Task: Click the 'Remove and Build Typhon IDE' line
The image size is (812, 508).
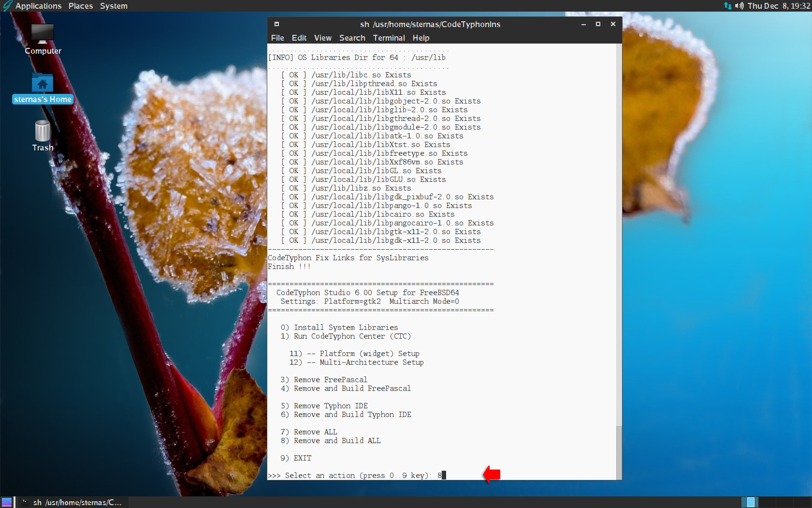Action: [346, 415]
